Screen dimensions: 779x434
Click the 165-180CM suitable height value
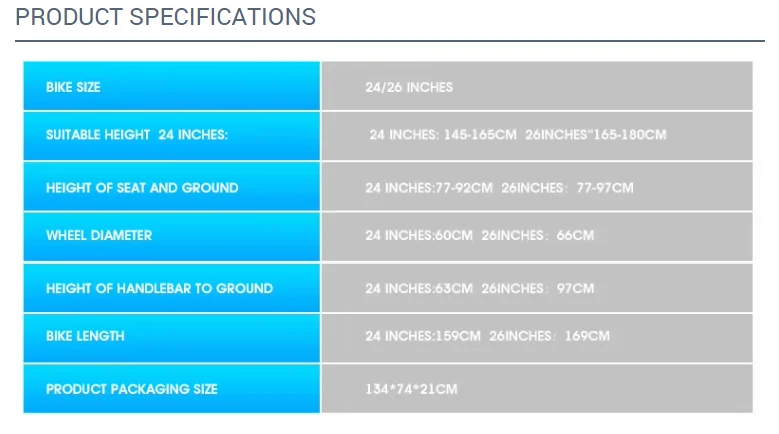(630, 135)
